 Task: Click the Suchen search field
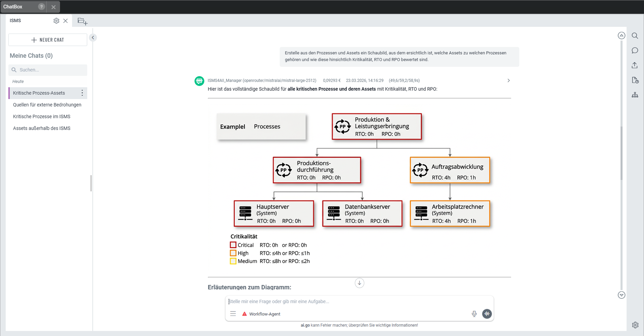click(x=50, y=70)
